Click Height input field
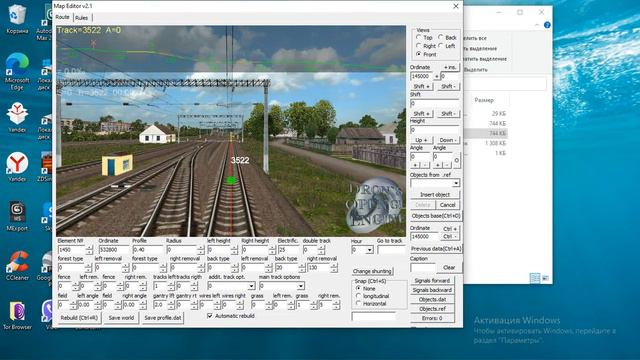640x360 pixels. pyautogui.click(x=435, y=130)
